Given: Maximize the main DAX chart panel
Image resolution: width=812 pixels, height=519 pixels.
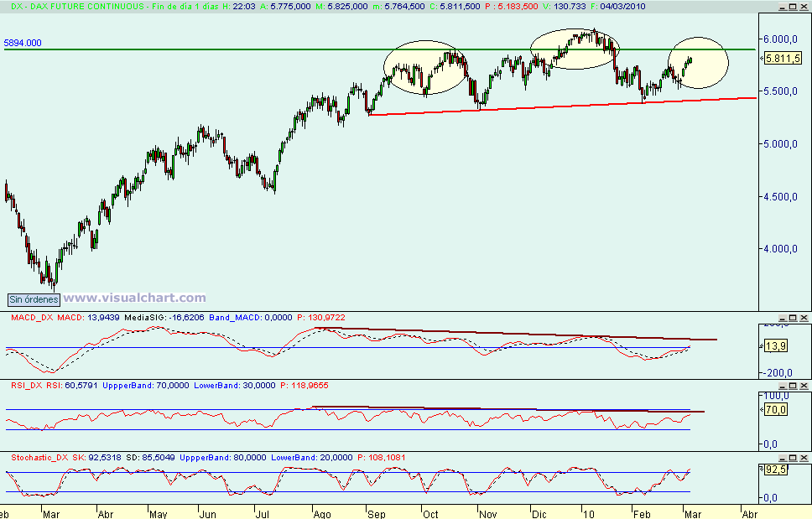Looking at the screenshot, I should tap(792, 6).
